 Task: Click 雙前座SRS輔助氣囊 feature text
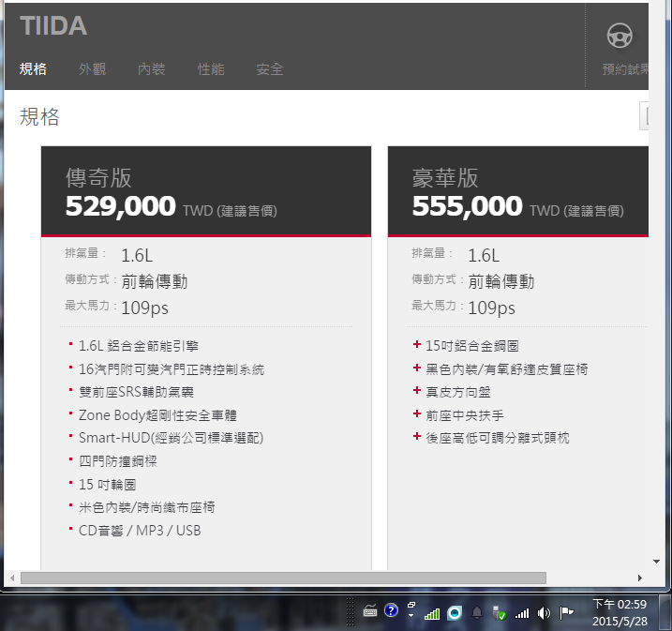pos(136,392)
